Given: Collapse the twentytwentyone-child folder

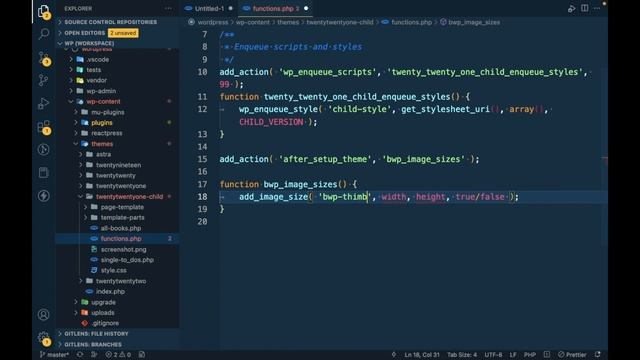Looking at the screenshot, I should click(x=129, y=196).
